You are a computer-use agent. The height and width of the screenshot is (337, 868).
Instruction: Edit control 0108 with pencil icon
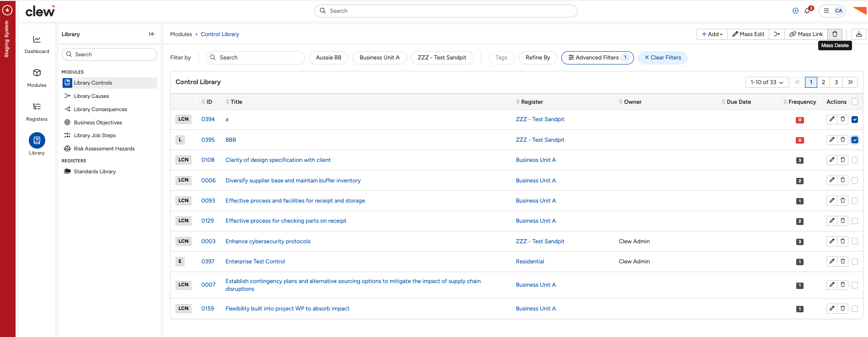832,160
